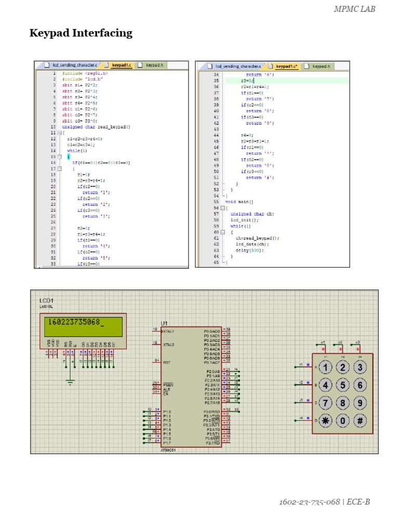Image resolution: width=399 pixels, height=532 pixels.
Task: Click keypad hash (#) key
Action: 360,421
